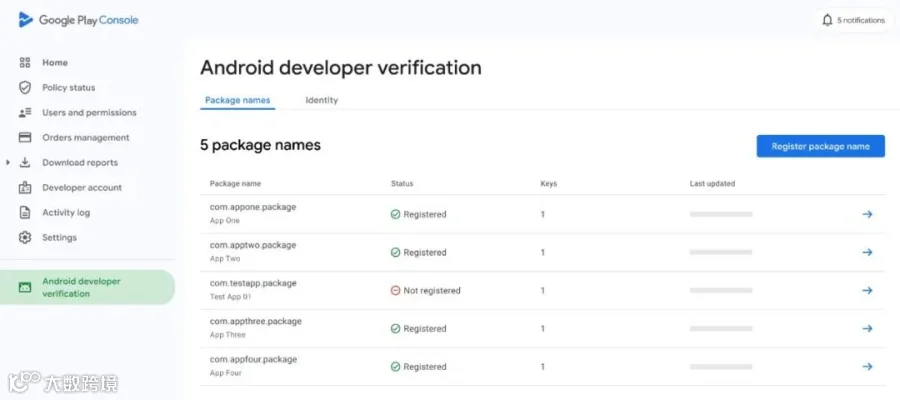Open Download reports menu item
The image size is (900, 400).
80,162
